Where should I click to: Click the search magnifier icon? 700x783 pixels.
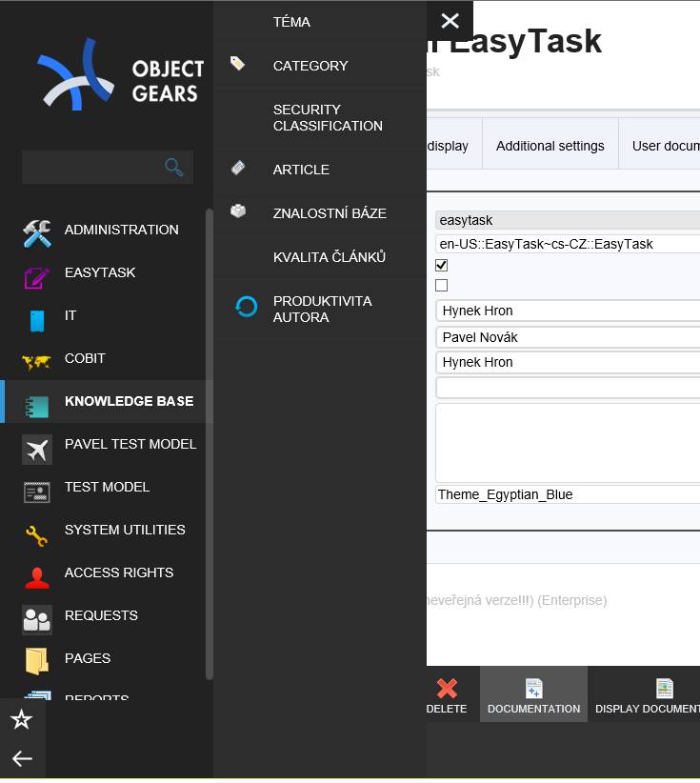click(173, 167)
